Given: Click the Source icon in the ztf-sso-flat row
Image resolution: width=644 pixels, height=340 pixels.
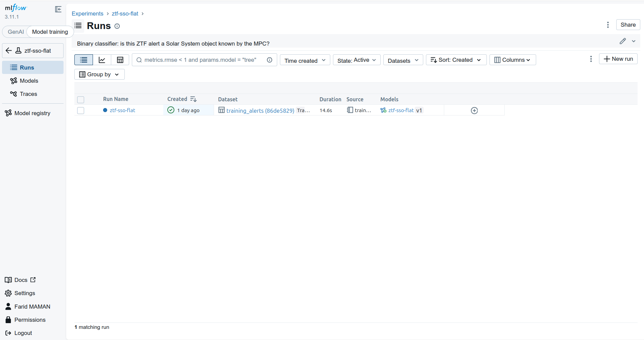Looking at the screenshot, I should click(x=350, y=110).
